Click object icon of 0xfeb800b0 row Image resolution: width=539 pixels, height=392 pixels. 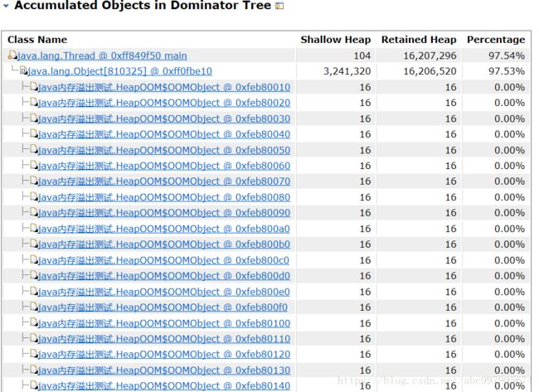tap(34, 244)
